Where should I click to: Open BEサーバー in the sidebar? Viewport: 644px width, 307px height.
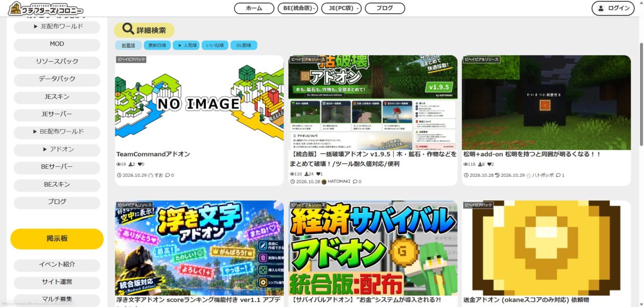[57, 167]
